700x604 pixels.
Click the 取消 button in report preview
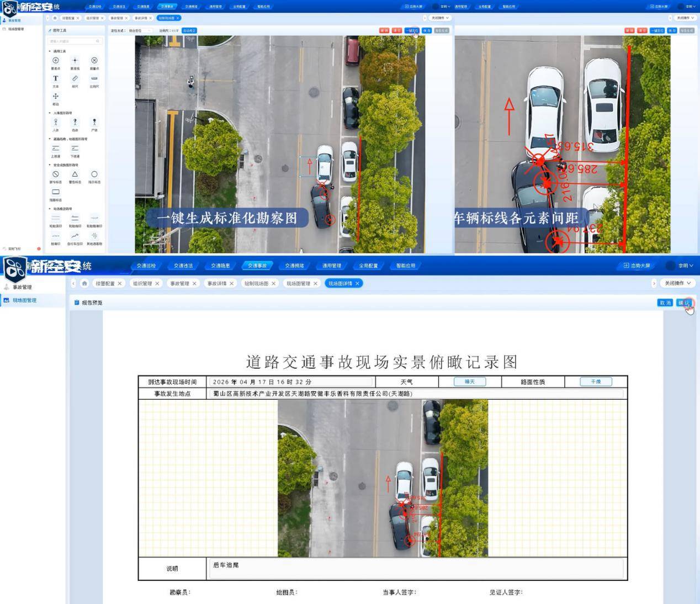coord(665,303)
